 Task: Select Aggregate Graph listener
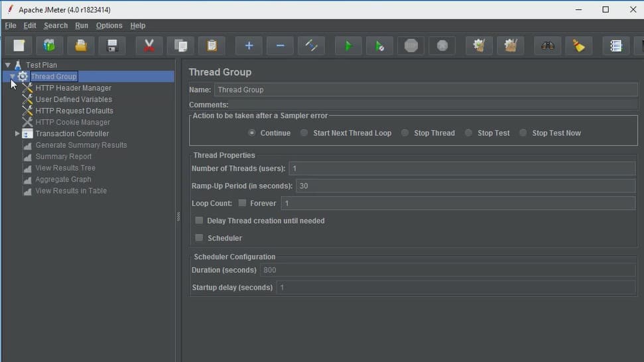coord(63,180)
